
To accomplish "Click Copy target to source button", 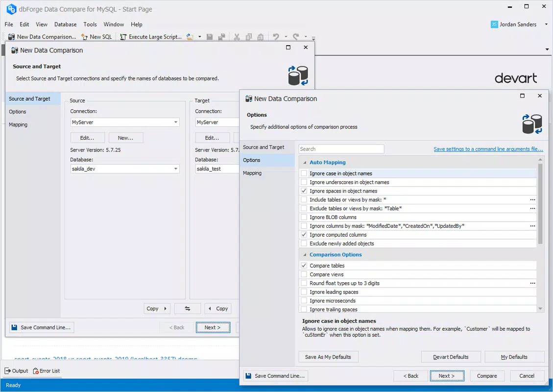I will [x=218, y=308].
